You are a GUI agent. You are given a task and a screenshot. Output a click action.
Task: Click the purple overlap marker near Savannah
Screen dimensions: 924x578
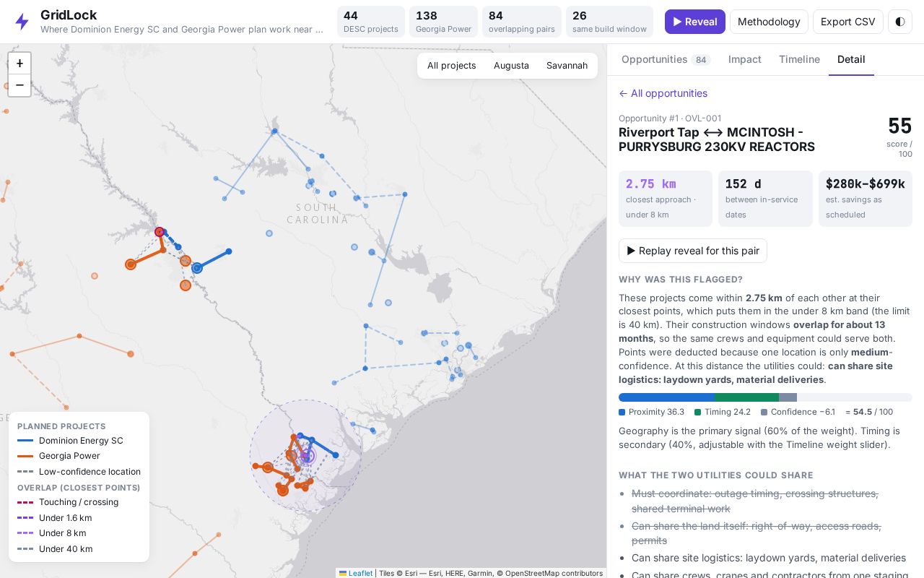(307, 456)
